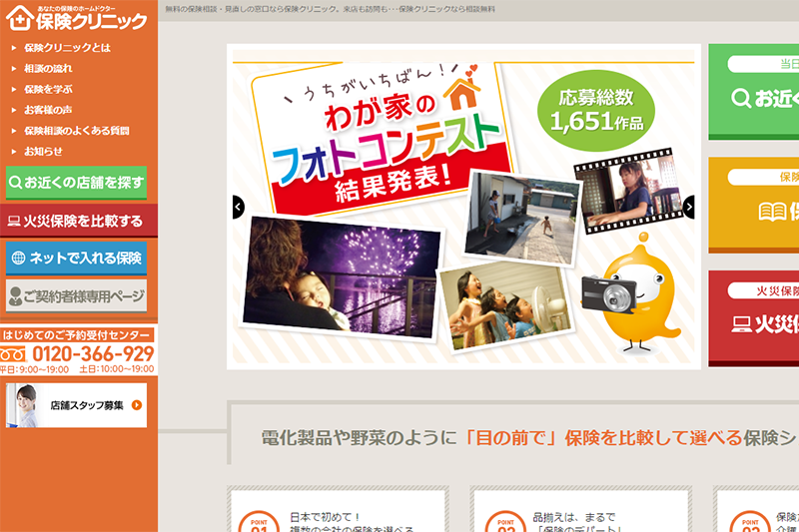Viewport: 799px width, 532px height.
Task: Open the 保険を学ぶ menu item
Action: [48, 89]
